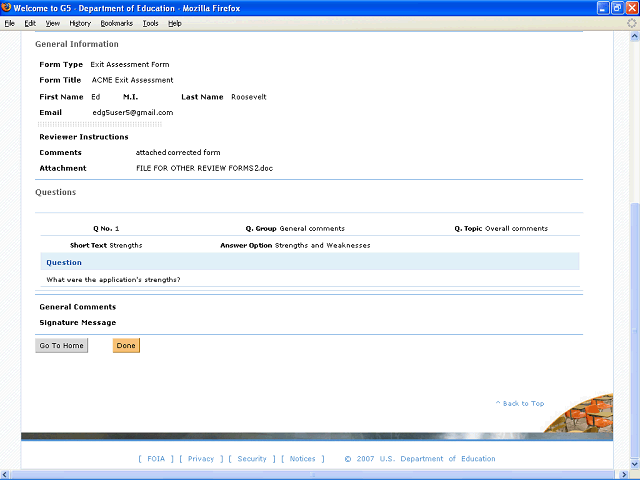This screenshot has height=480, width=640.
Task: Open the Security footer link
Action: pyautogui.click(x=252, y=459)
